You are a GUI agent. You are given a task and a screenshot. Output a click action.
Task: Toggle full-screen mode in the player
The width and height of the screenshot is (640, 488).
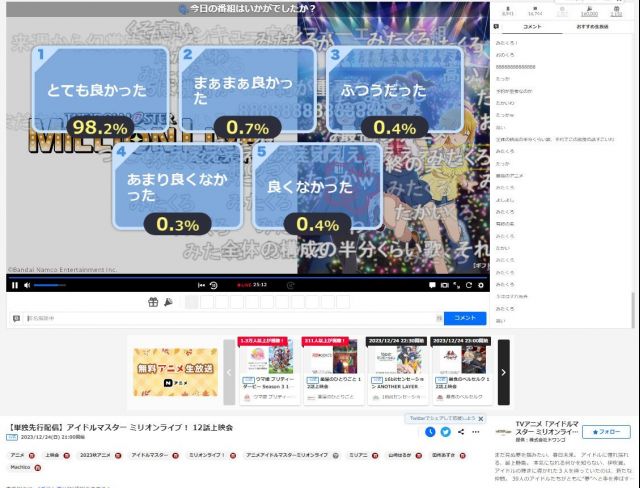tap(457, 285)
